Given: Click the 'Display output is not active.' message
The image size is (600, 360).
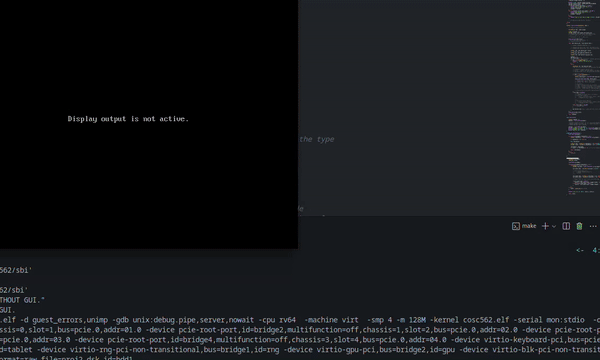Looking at the screenshot, I should point(128,119).
